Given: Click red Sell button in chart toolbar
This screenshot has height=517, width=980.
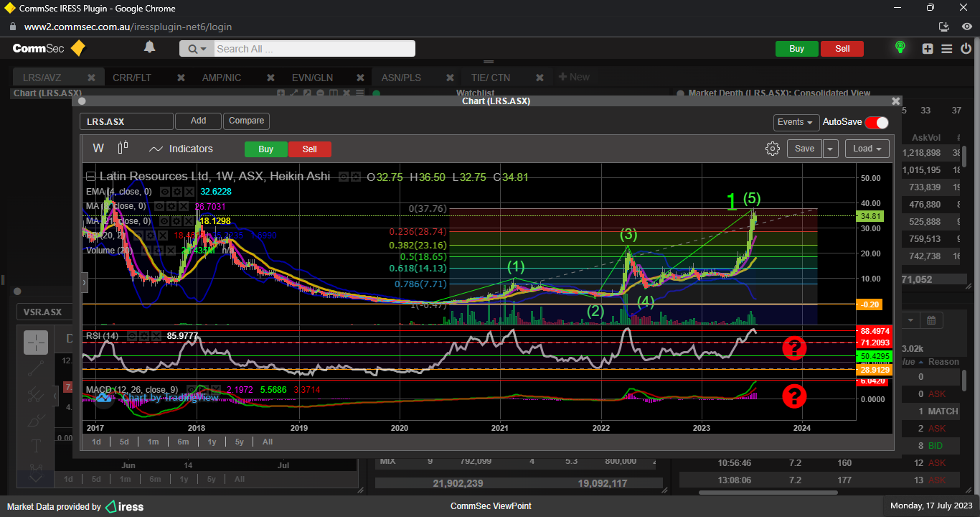Looking at the screenshot, I should pos(309,149).
